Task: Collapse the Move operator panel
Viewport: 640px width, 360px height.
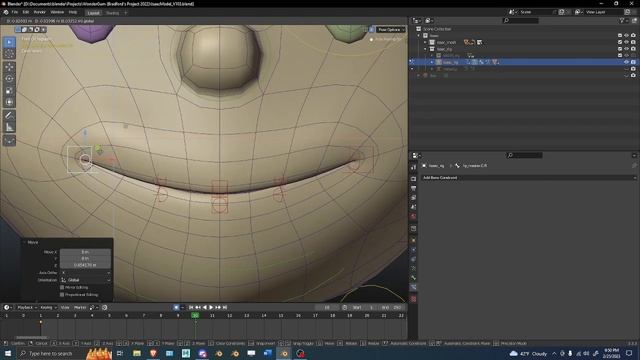Action: [x=24, y=242]
